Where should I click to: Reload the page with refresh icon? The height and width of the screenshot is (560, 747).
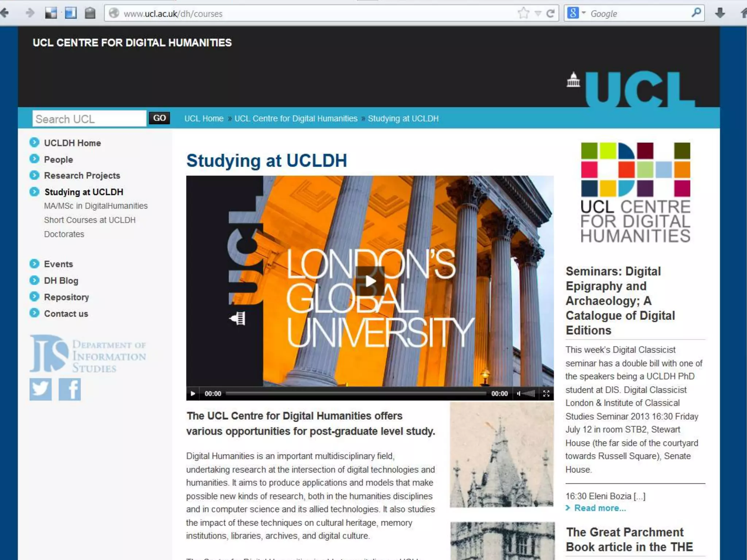point(550,13)
